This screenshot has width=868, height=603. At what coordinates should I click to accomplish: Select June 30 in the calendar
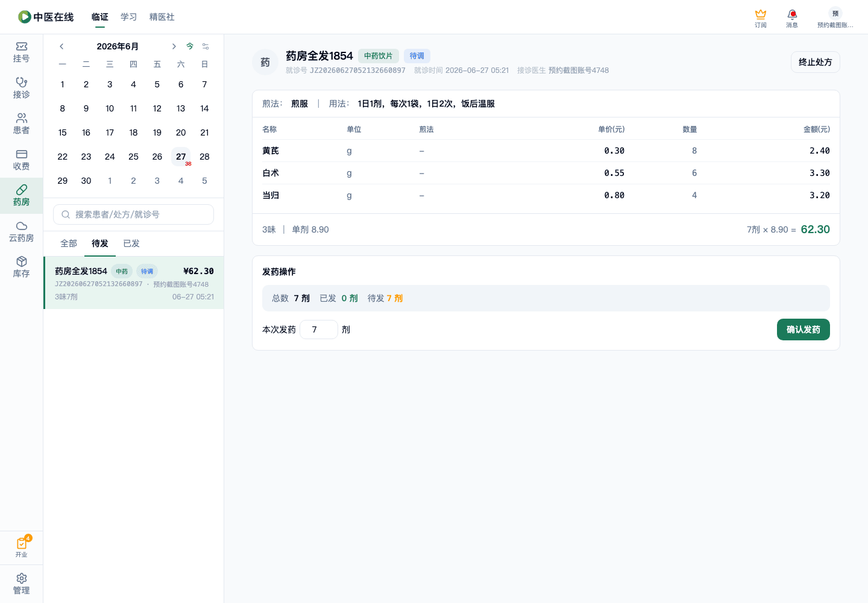pos(86,181)
